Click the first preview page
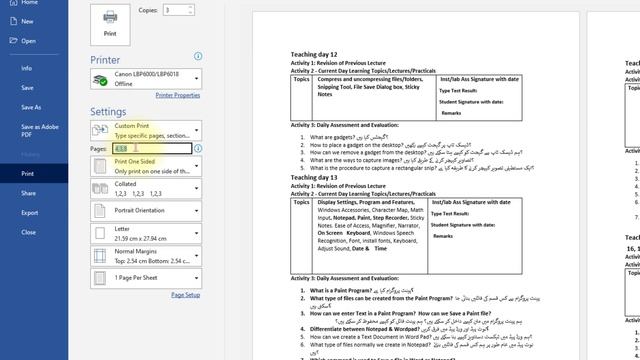Image resolution: width=640 pixels, height=360 pixels. 416,186
